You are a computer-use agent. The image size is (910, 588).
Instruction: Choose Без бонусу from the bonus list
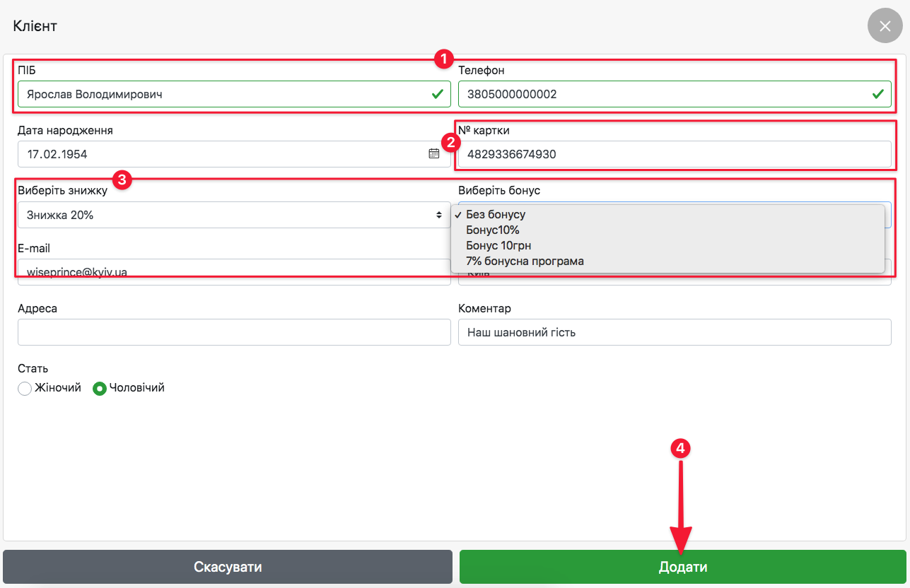pos(496,214)
